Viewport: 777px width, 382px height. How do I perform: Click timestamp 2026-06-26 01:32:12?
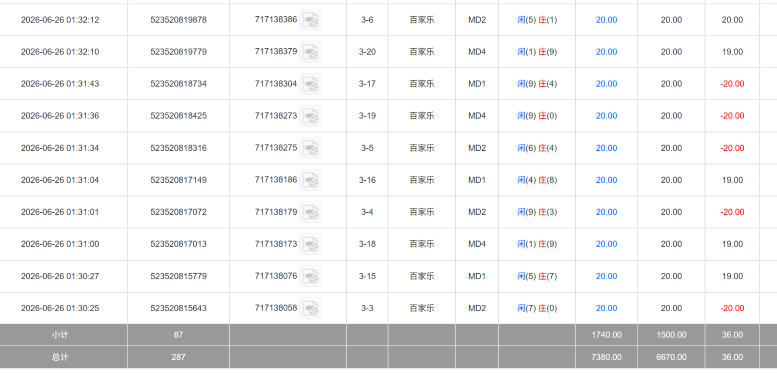60,20
